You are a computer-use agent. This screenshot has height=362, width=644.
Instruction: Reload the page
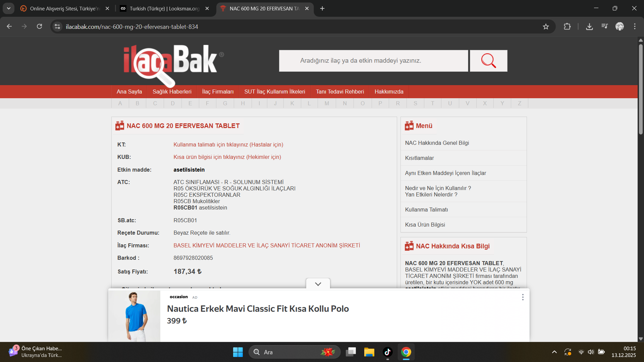39,26
